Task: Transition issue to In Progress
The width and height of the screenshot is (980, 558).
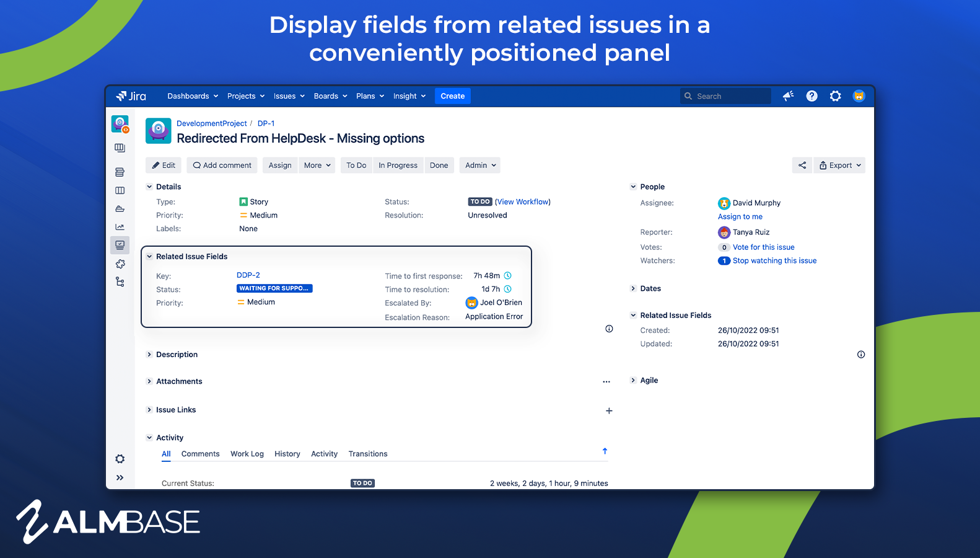Action: [398, 166]
